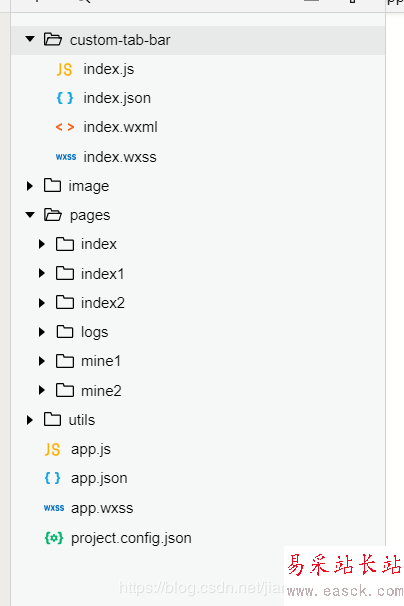Expand the image folder arrow
This screenshot has height=606, width=404.
pyautogui.click(x=29, y=186)
